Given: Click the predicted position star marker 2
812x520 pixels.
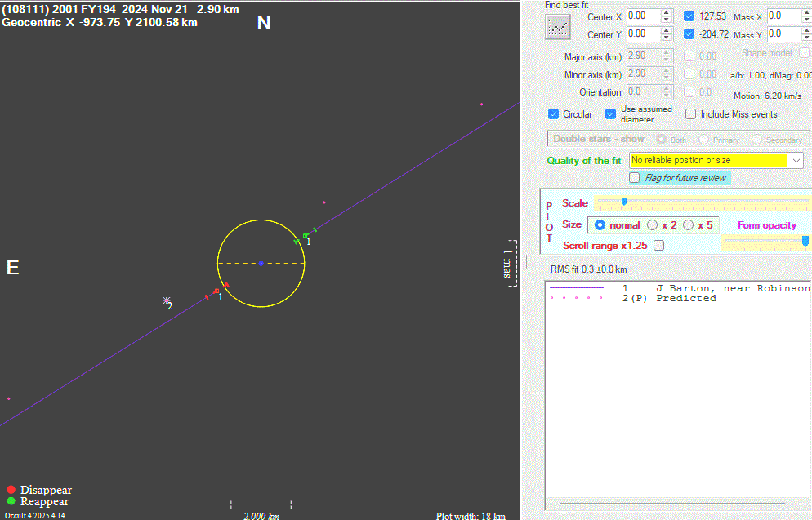Looking at the screenshot, I should [166, 300].
